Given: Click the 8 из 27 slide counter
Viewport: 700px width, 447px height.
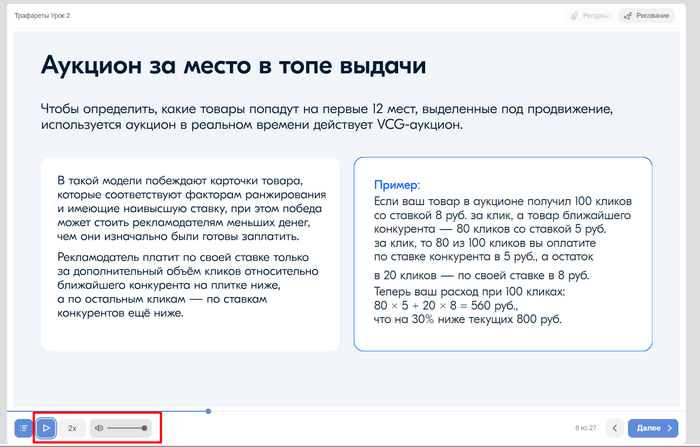Looking at the screenshot, I should tap(585, 428).
